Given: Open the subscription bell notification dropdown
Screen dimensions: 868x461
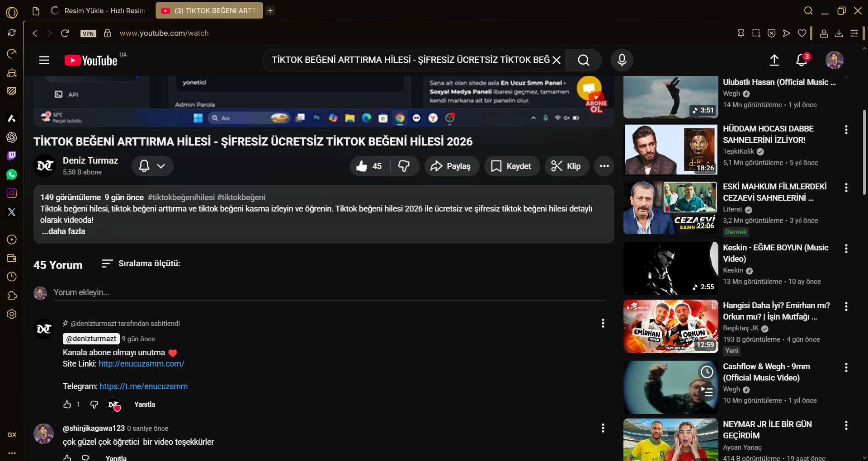Looking at the screenshot, I should [152, 166].
